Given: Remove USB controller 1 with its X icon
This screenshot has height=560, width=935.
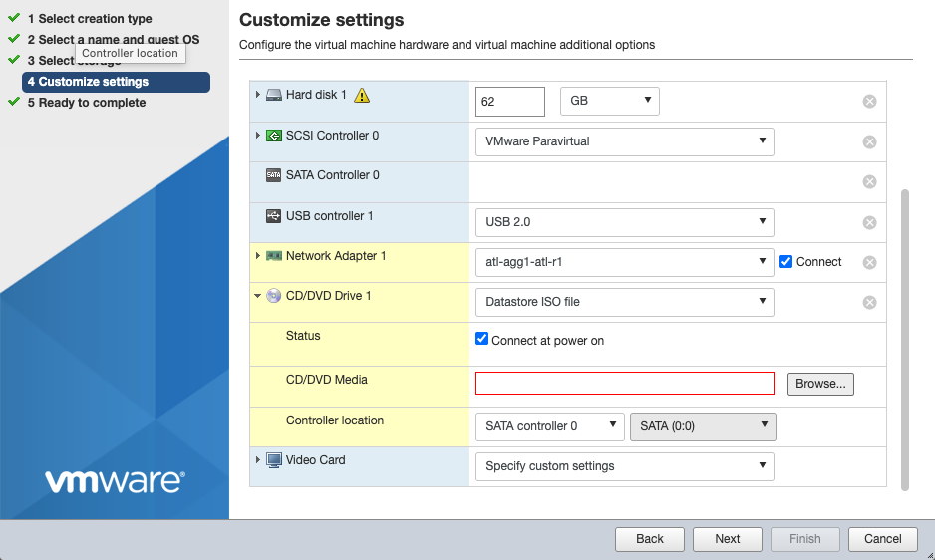Looking at the screenshot, I should pos(869,222).
